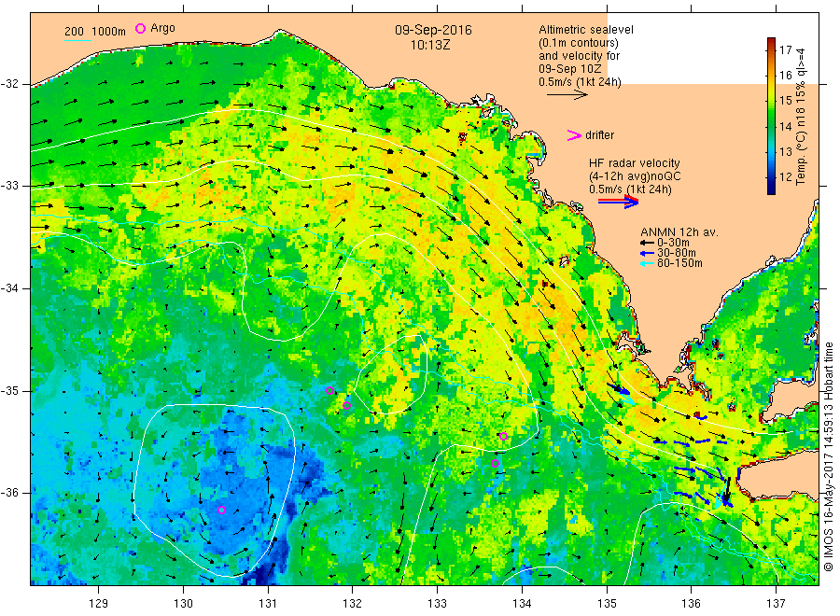
Task: Click the 'Altimetric sealevel' caption
Action: 585,30
